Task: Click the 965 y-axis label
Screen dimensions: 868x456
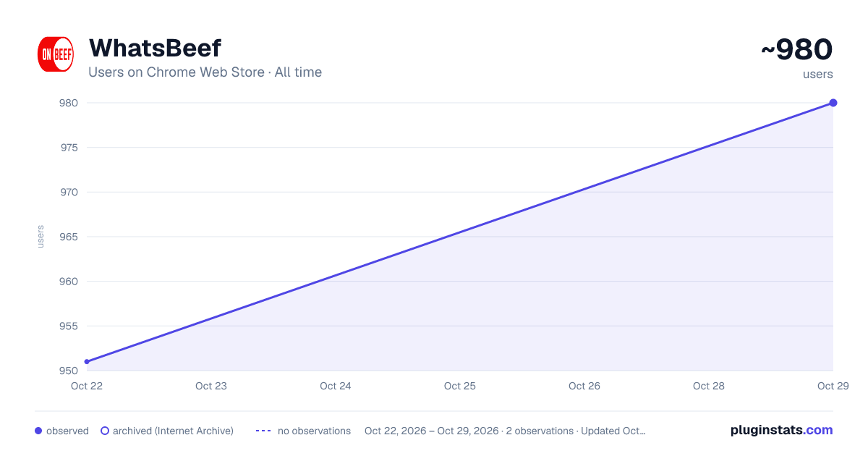Action: (69, 237)
